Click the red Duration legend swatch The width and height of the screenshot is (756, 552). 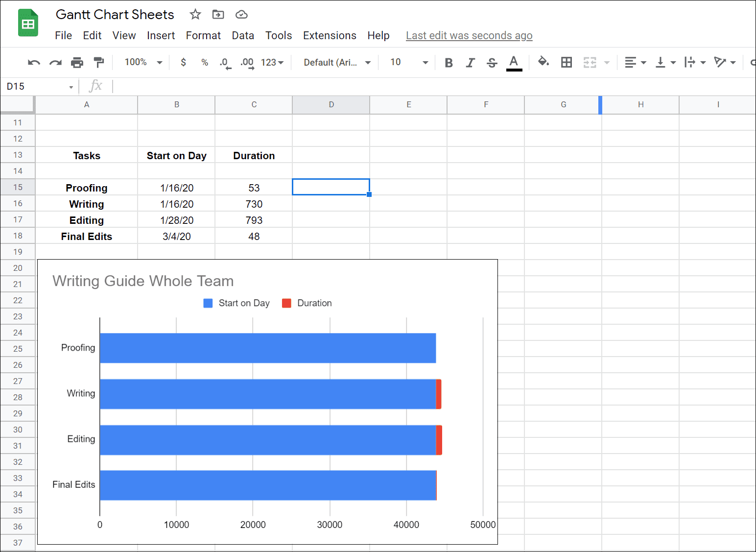(287, 303)
